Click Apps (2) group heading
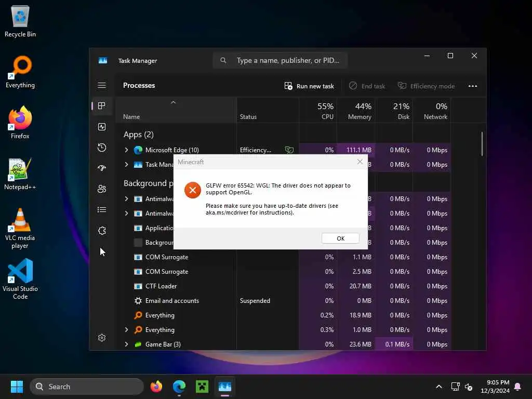This screenshot has height=399, width=532. click(138, 135)
